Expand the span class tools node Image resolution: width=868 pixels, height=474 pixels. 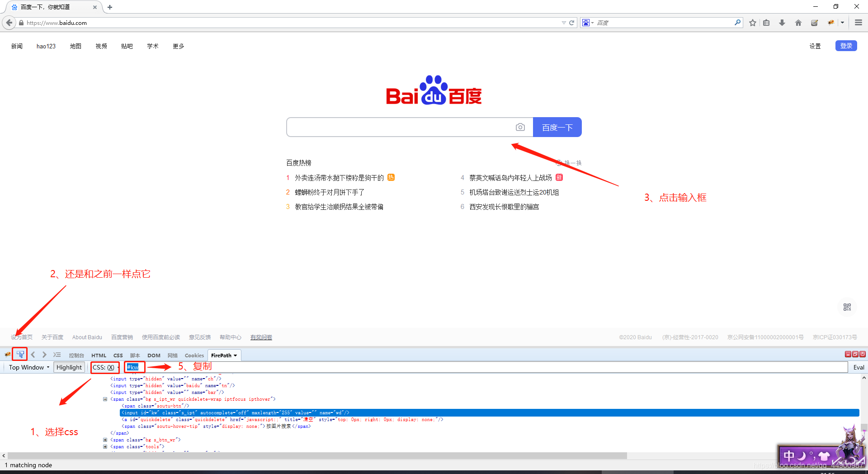coord(105,447)
